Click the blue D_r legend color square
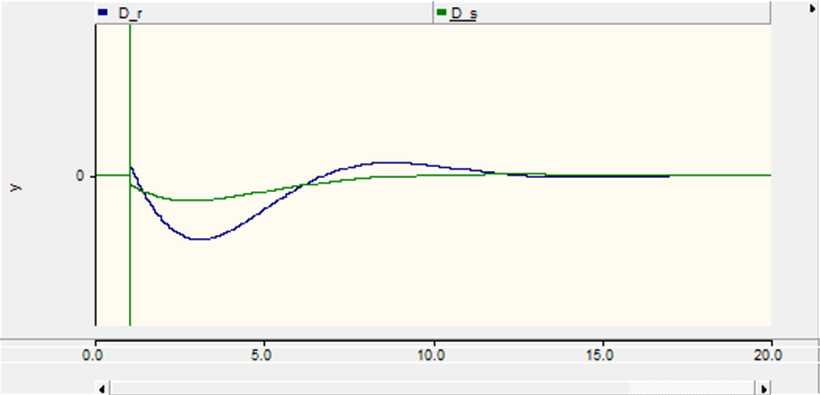Screen dimensions: 820x395 [x=103, y=12]
